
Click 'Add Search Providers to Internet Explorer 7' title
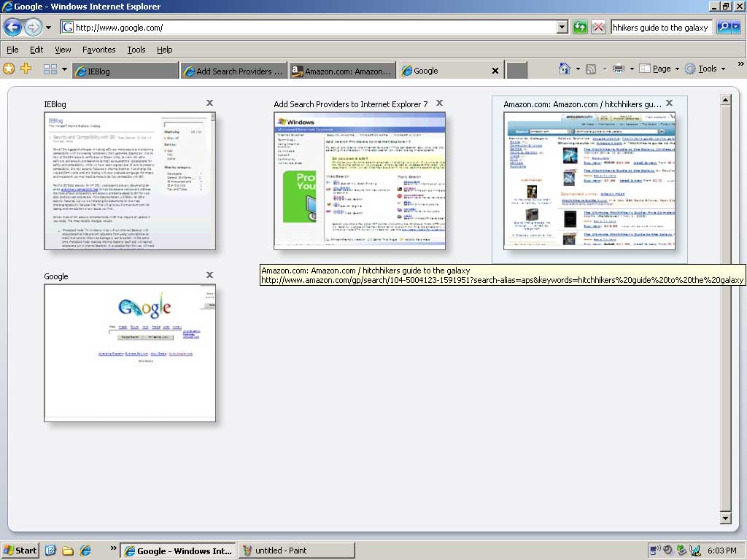pos(351,104)
